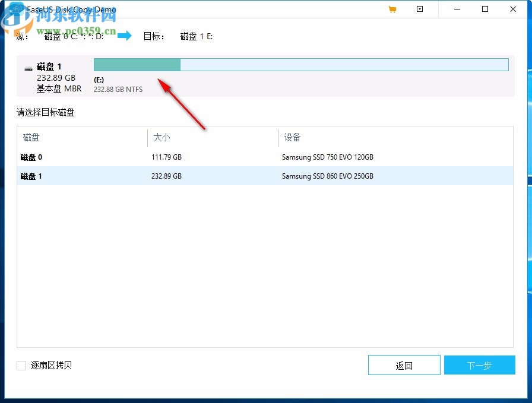Click the disk drive icon beside 磁盘 1

[28, 66]
